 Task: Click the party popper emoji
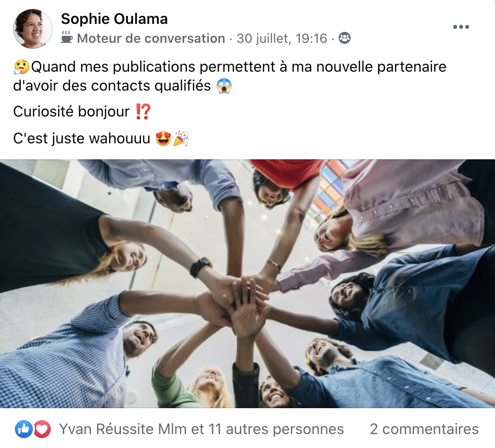181,138
